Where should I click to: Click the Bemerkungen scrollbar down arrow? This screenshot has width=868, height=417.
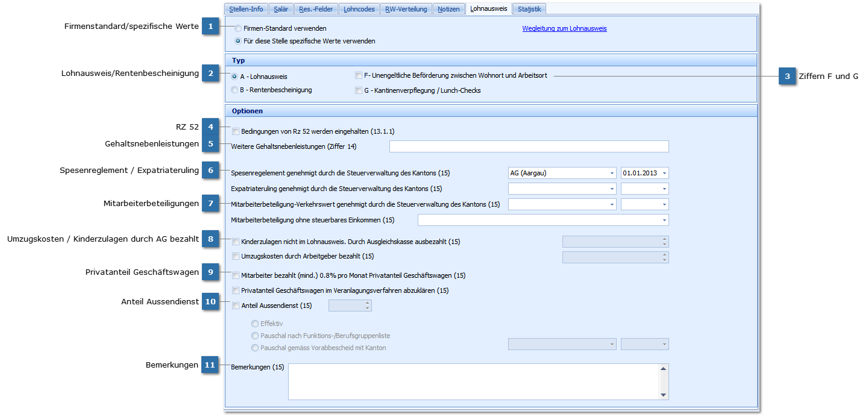(x=664, y=395)
